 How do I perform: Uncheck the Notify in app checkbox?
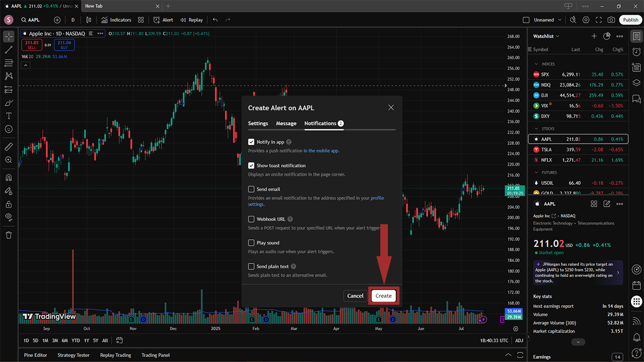[251, 142]
